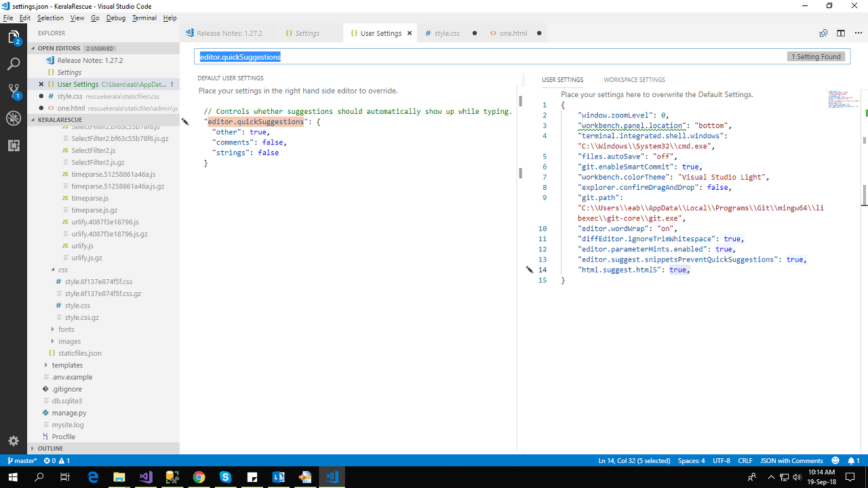Open the Extensions view in activity bar
This screenshot has width=868, height=488.
[14, 145]
